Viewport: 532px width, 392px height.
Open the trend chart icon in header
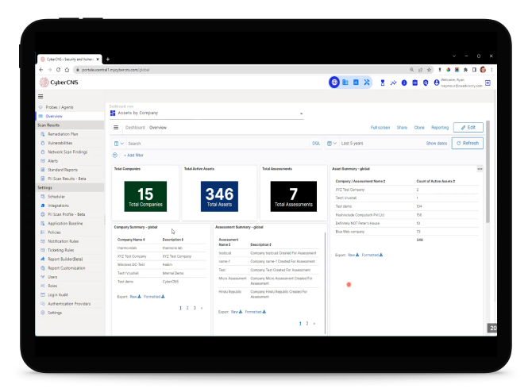pyautogui.click(x=393, y=83)
